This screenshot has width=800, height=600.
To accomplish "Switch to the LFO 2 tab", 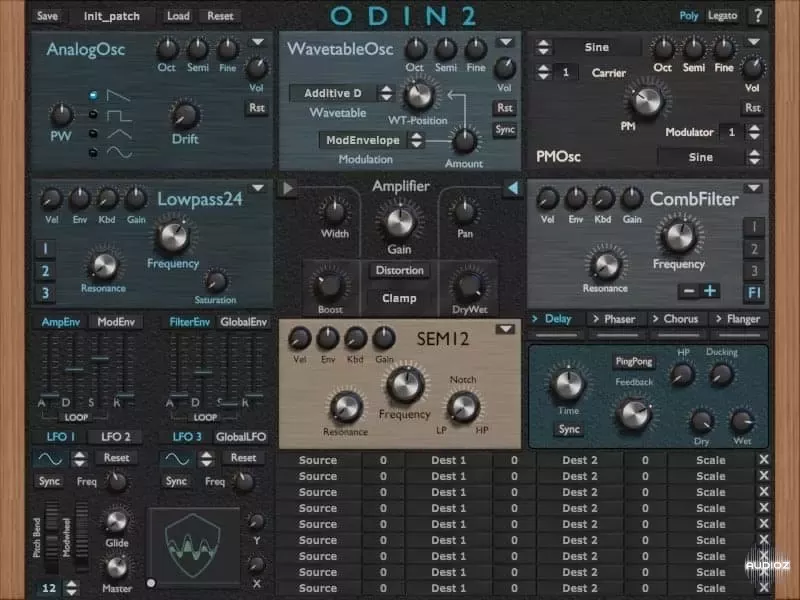I will tap(115, 437).
